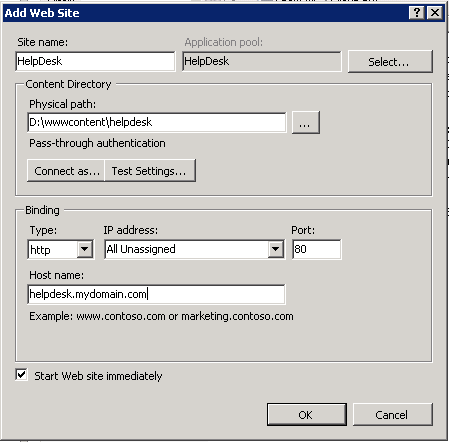Expand the IP address dropdown arrow
Image resolution: width=449 pixels, height=442 pixels.
275,249
